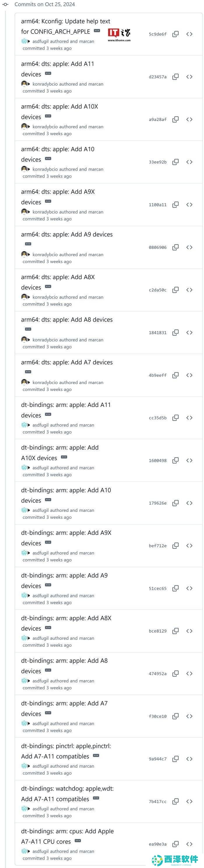Expand description of watchdog apple,wdt commit
The image size is (204, 868).
pos(96,798)
